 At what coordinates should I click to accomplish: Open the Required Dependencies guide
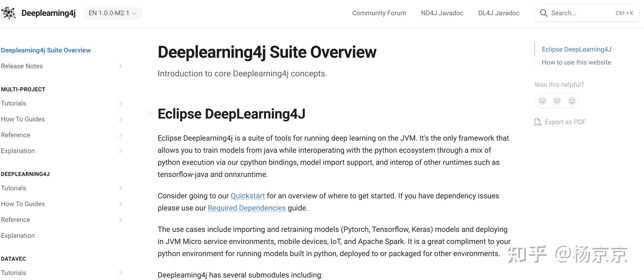(246, 208)
